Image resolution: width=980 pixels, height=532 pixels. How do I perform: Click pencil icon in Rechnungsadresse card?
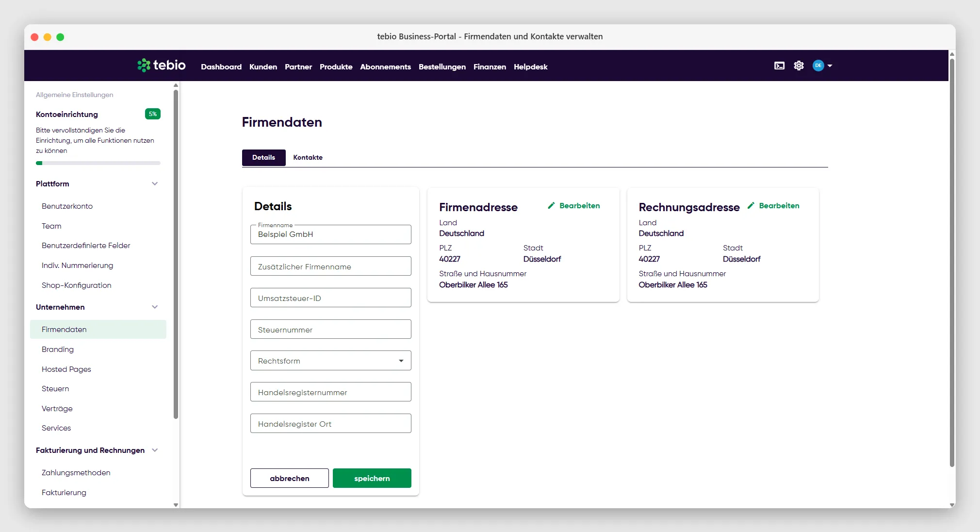point(751,206)
